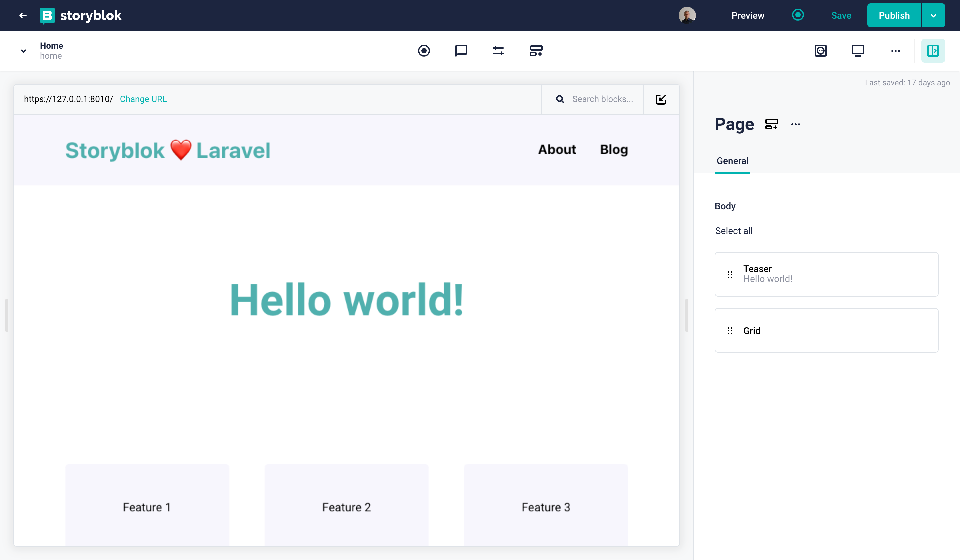
Task: Click the Change URL link
Action: coord(143,99)
